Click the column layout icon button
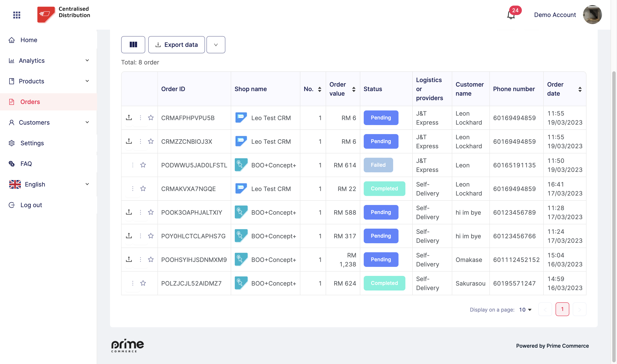This screenshot has height=364, width=617. coord(133,45)
